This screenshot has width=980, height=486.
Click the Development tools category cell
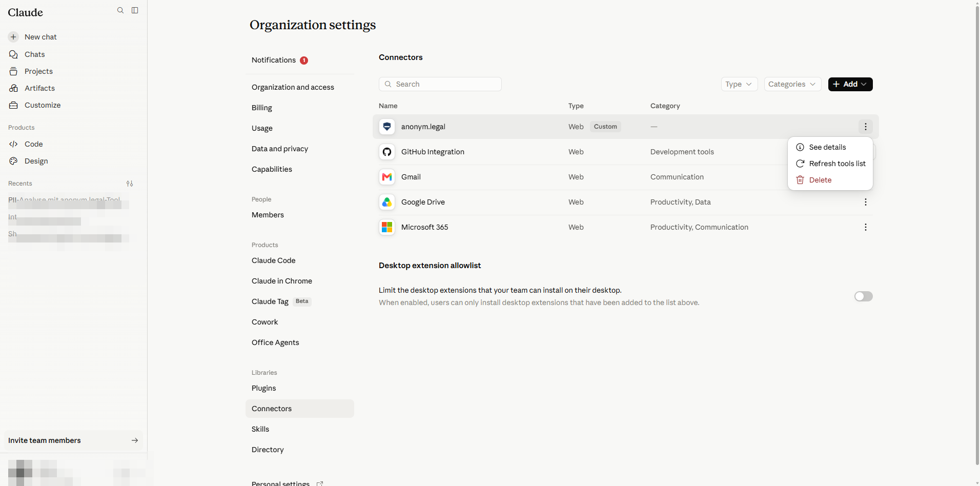(682, 152)
